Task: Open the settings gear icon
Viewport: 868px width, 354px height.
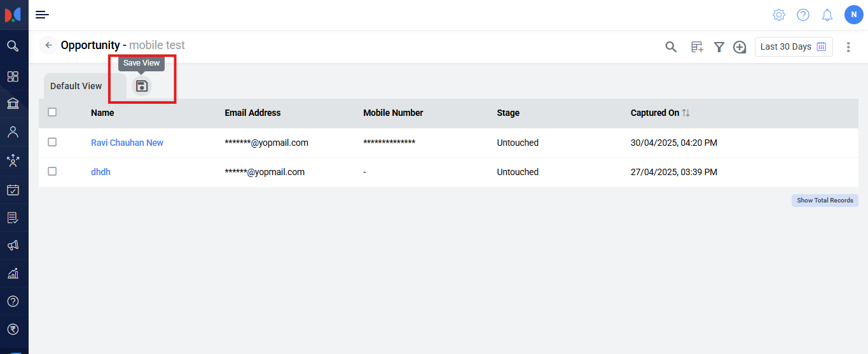Action: (778, 15)
